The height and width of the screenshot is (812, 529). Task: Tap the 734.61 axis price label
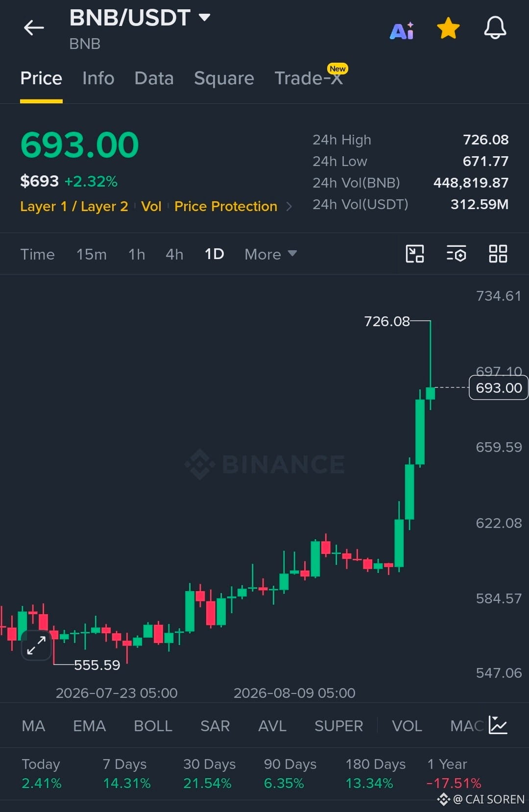[x=499, y=296]
